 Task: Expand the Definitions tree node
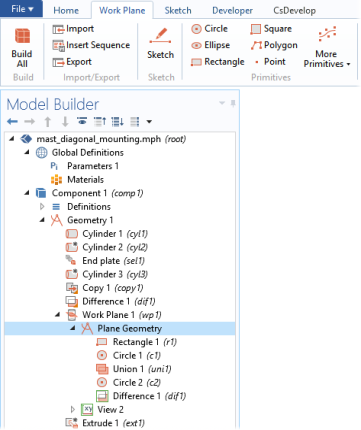(x=42, y=207)
